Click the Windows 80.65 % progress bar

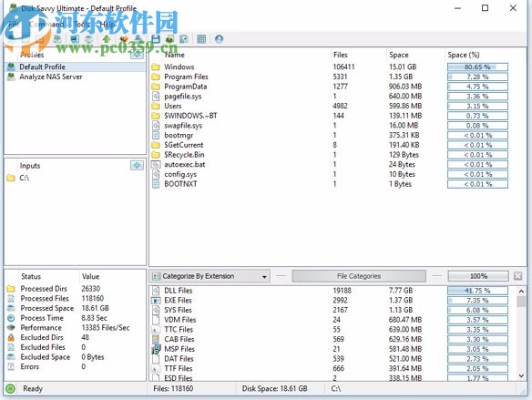[477, 67]
